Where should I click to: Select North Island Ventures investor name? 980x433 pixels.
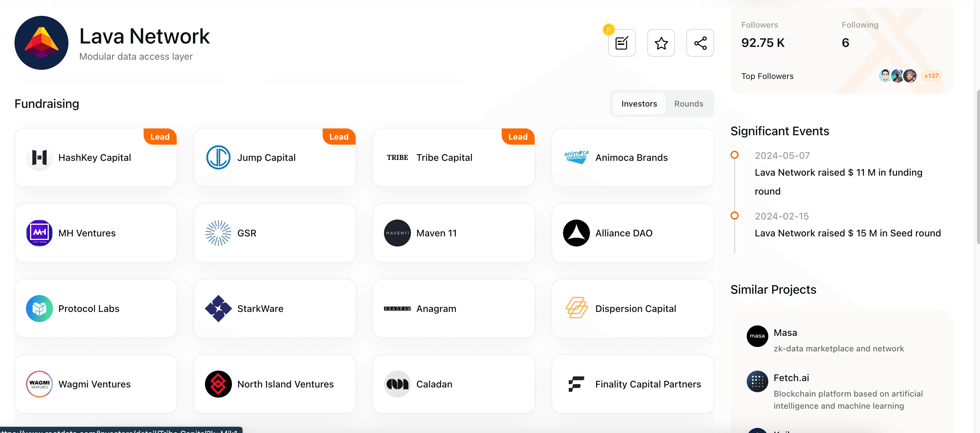coord(285,384)
